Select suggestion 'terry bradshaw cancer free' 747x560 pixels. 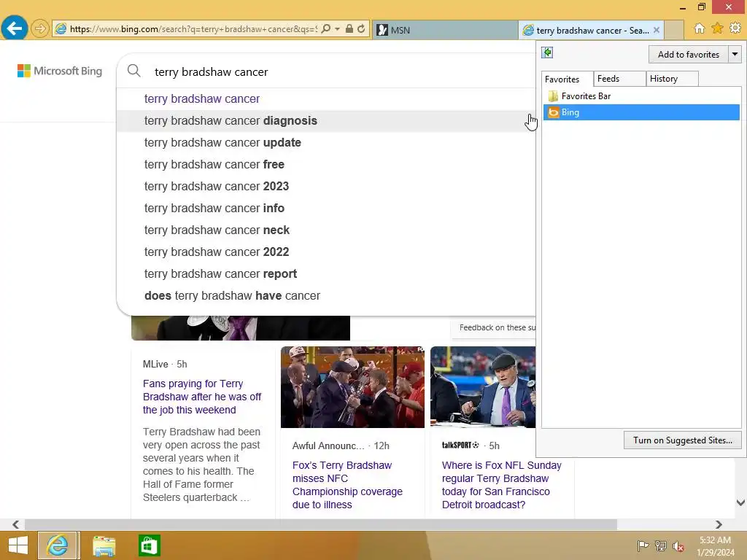[x=326, y=164]
